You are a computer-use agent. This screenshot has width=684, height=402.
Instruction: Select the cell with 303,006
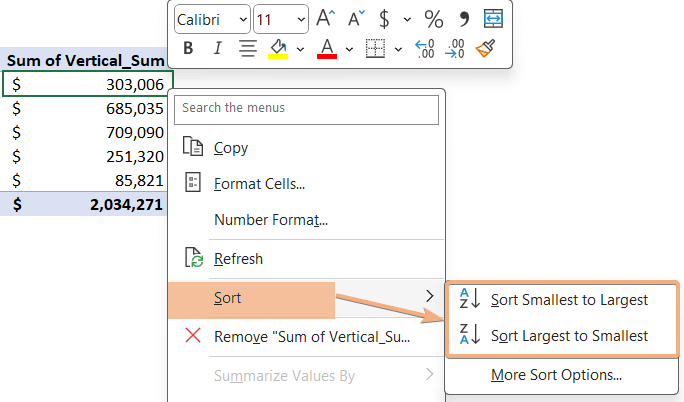(x=88, y=84)
